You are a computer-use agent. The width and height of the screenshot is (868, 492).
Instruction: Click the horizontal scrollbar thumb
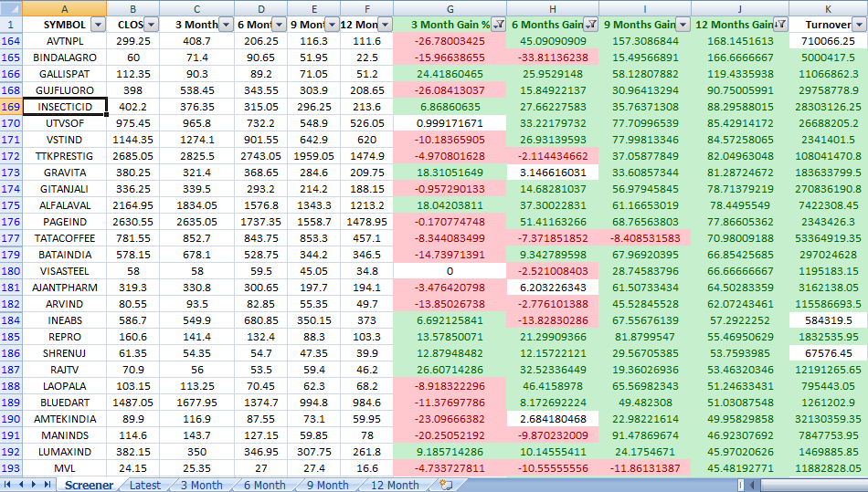[x=814, y=486]
